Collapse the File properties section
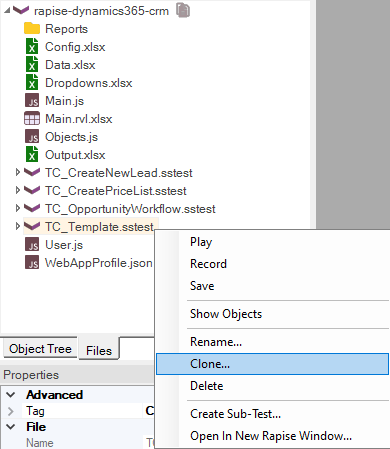Screen dimensions: 390x449 click(x=11, y=427)
